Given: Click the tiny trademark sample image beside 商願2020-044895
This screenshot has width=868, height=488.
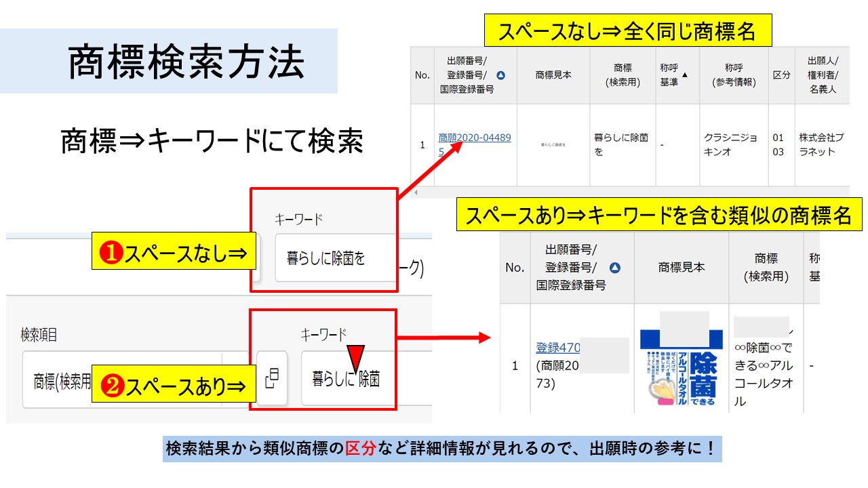Looking at the screenshot, I should [x=553, y=144].
